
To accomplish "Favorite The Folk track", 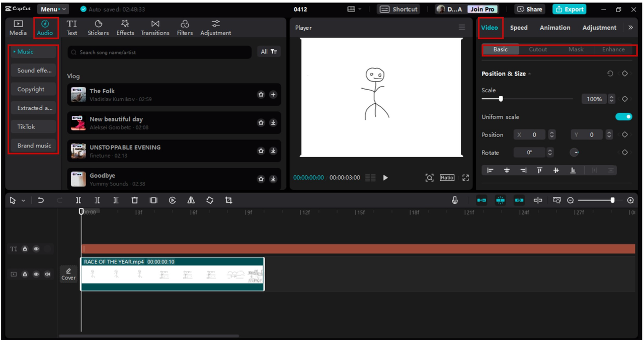I will pyautogui.click(x=261, y=95).
